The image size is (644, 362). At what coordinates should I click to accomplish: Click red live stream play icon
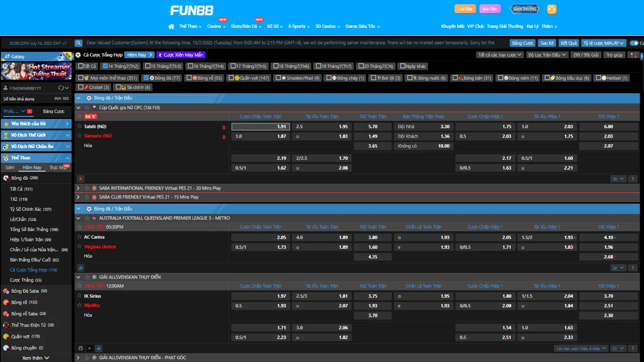click(81, 179)
